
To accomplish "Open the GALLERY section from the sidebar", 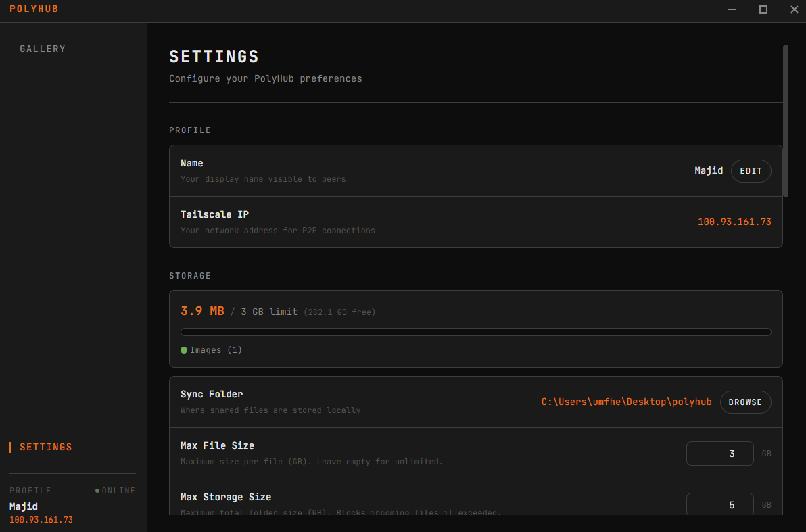I will pyautogui.click(x=43, y=49).
